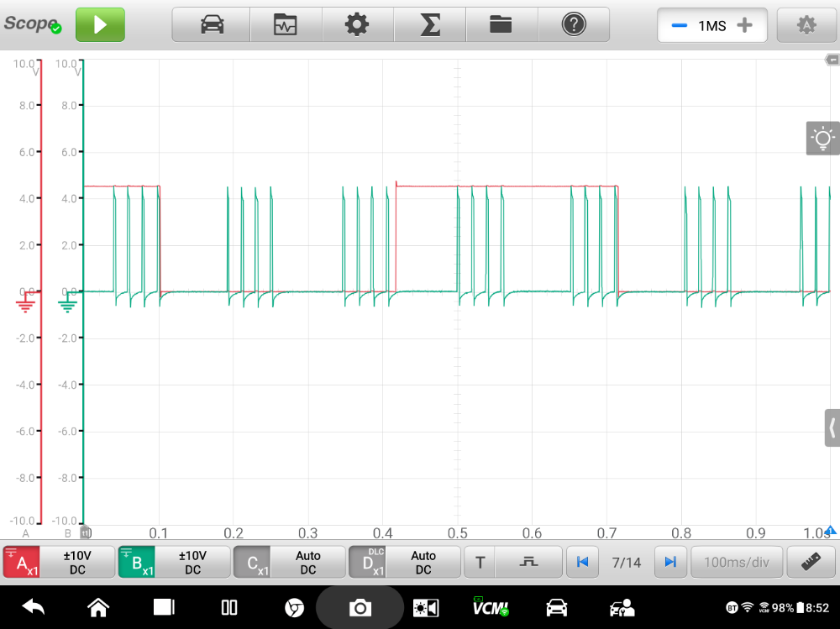Expand the right side panel chevron
Viewport: 840px width, 629px height.
coord(832,428)
